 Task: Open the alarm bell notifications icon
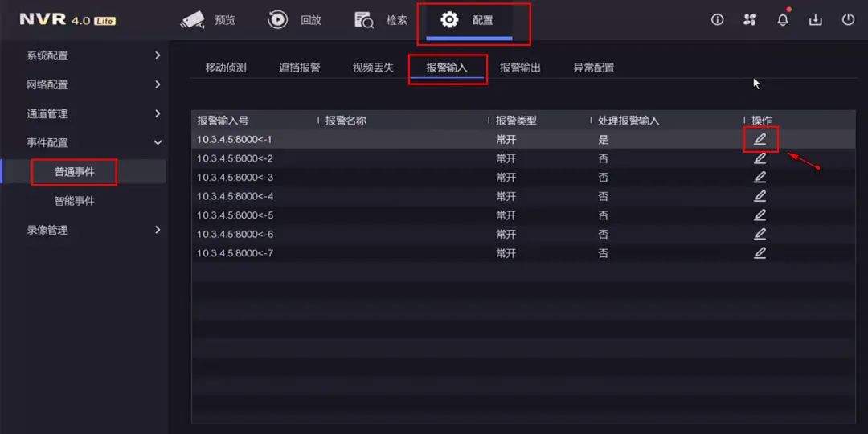(783, 20)
